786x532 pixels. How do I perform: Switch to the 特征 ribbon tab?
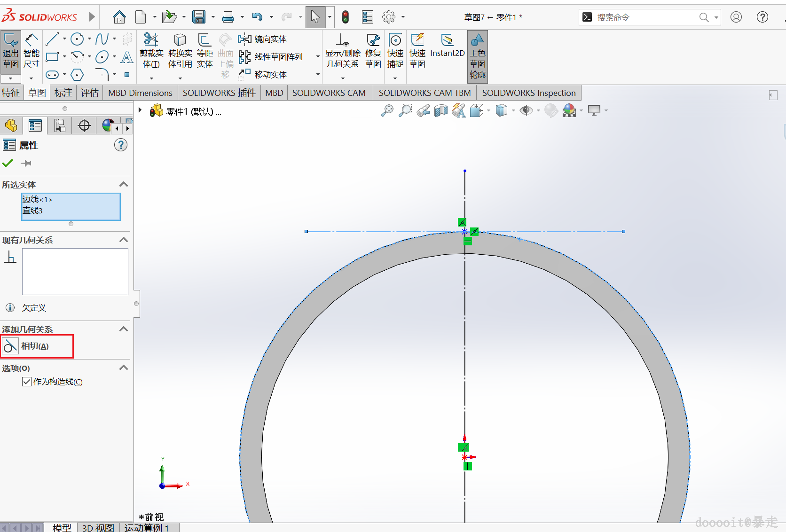[11, 93]
